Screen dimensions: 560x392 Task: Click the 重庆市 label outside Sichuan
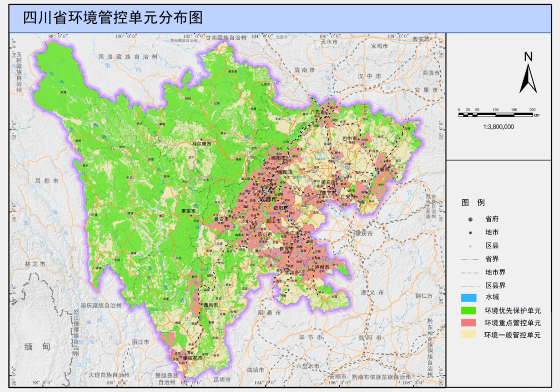tap(364, 233)
